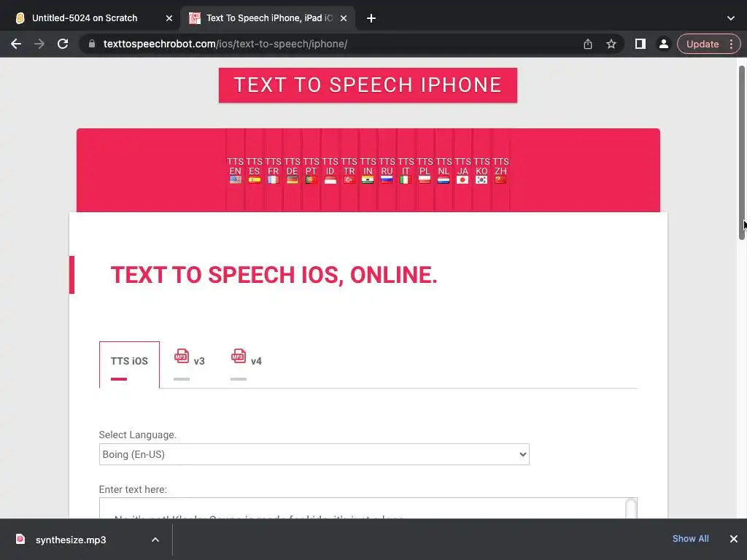Open the Select Language dropdown Boing (En-US)

coord(314,454)
